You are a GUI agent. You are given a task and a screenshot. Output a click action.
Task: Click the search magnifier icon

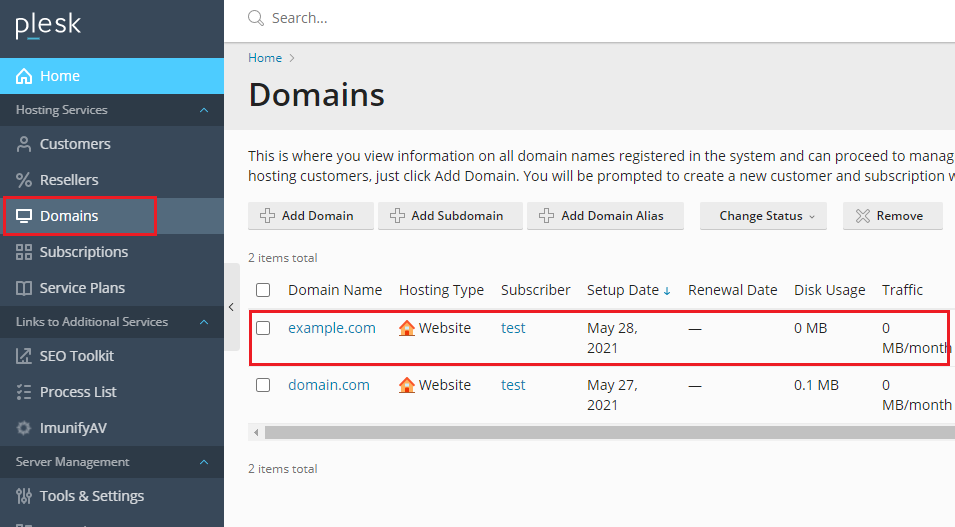(256, 18)
